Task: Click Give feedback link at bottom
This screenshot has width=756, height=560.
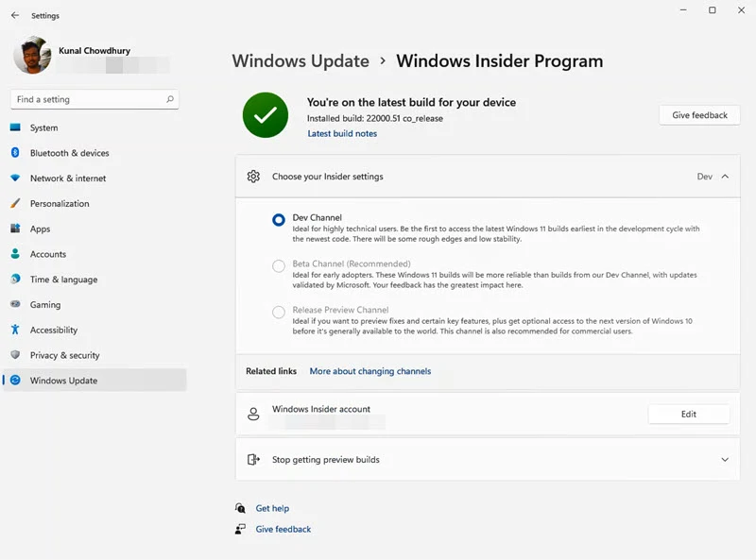Action: point(283,529)
